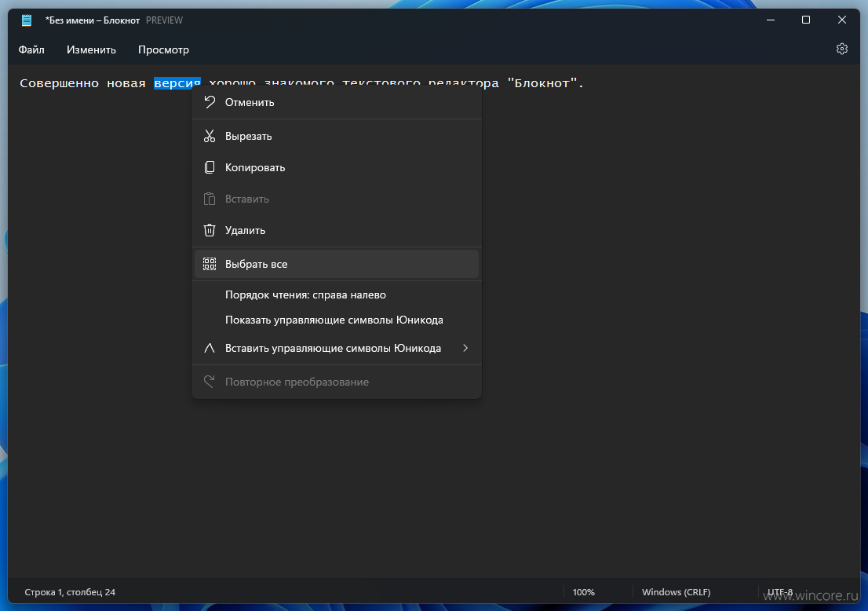Image resolution: width=868 pixels, height=611 pixels.
Task: Click status bar Строка 1, столбец 24
Action: coord(70,591)
